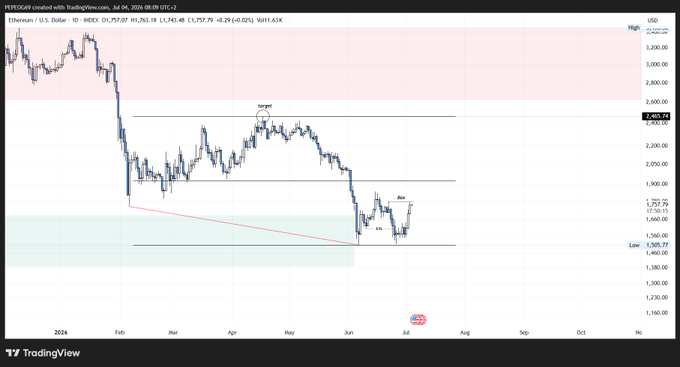Click the 3,200.00 price axis value

(x=657, y=47)
